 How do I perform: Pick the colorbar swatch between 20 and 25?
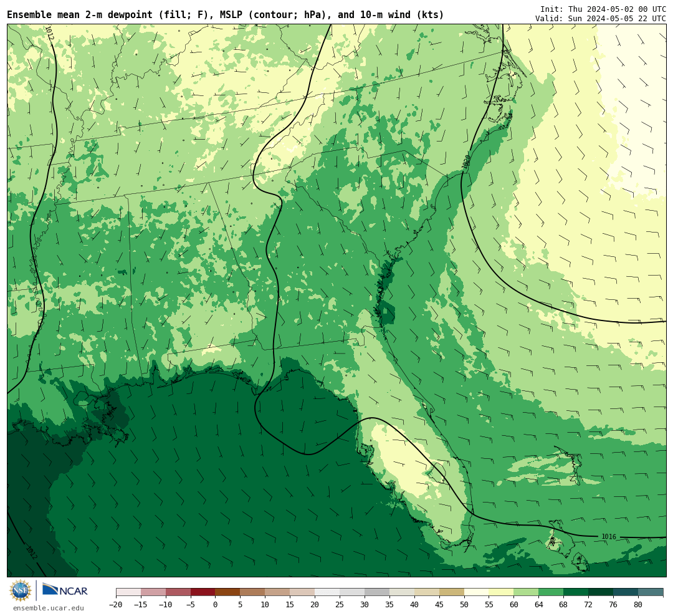click(x=328, y=592)
